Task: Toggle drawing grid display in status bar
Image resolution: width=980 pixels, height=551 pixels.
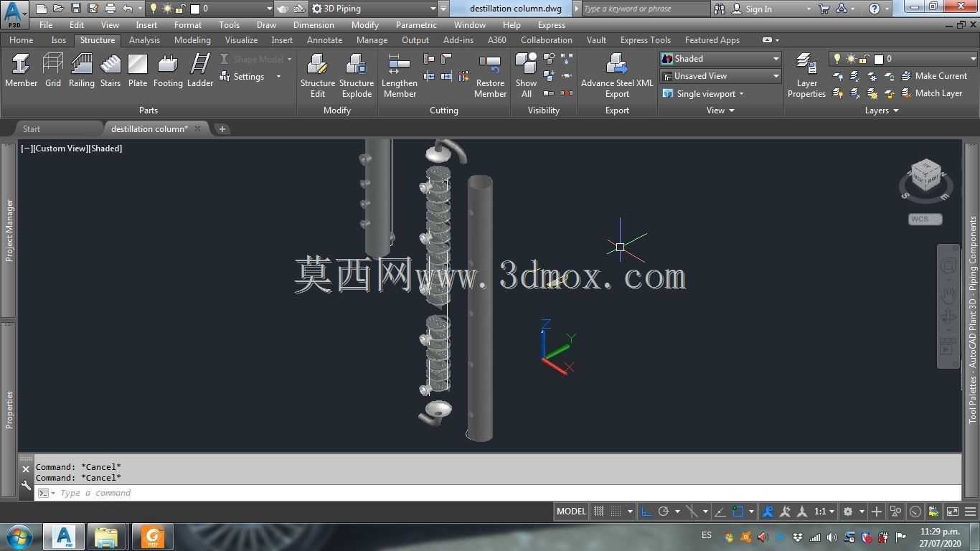Action: pyautogui.click(x=599, y=512)
